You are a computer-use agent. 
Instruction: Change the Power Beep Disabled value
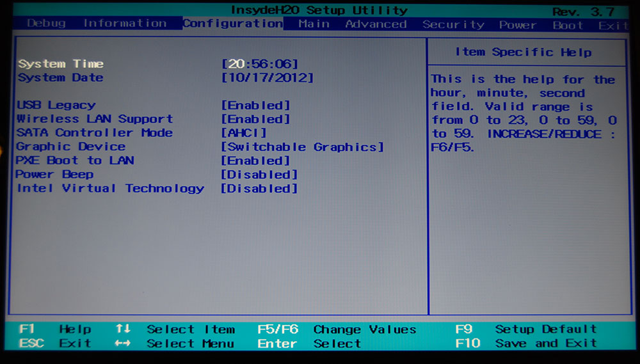coord(259,175)
